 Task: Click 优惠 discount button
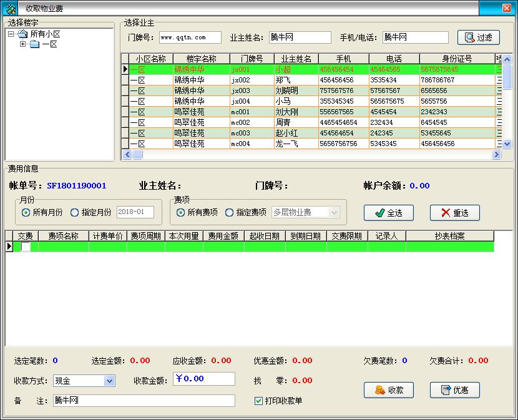click(x=454, y=390)
